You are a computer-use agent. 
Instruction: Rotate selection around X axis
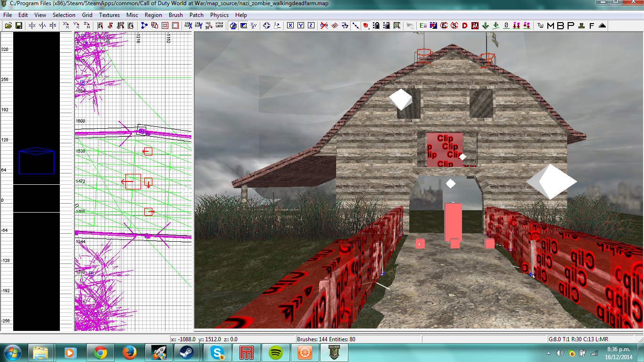pyautogui.click(x=66, y=25)
